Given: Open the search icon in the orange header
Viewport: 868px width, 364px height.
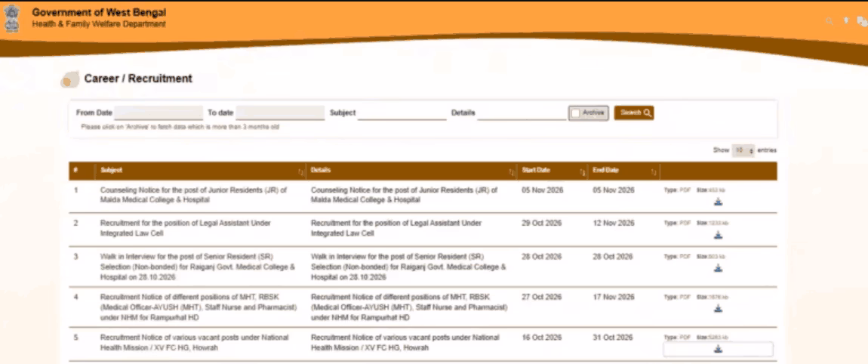Looking at the screenshot, I should click(830, 21).
